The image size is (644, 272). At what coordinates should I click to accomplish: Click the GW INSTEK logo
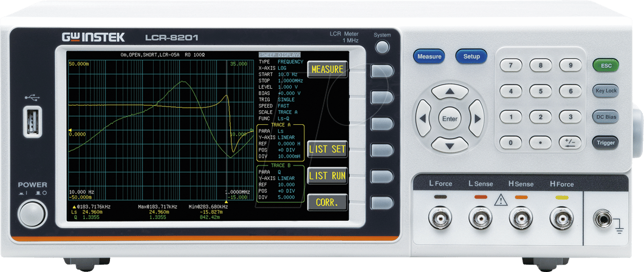[93, 38]
